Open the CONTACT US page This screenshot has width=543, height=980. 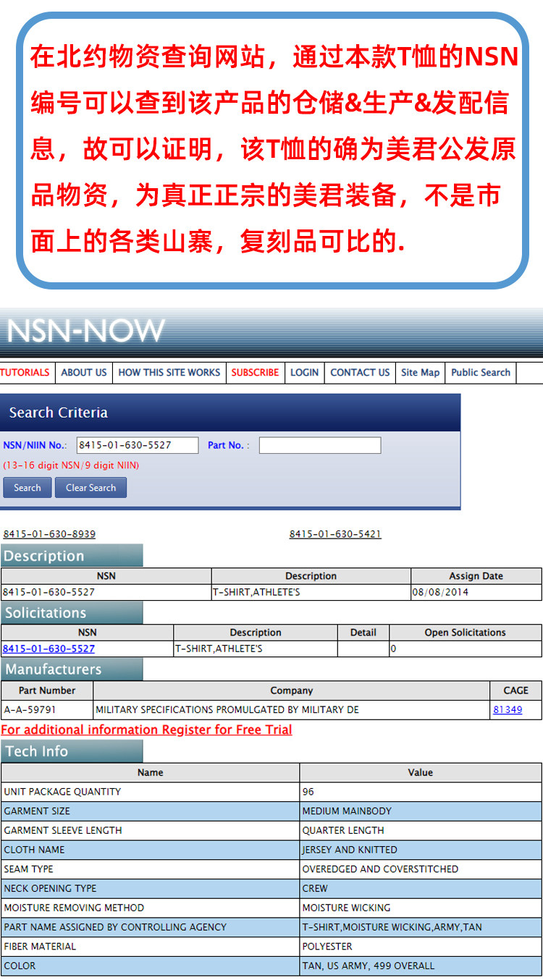click(360, 373)
